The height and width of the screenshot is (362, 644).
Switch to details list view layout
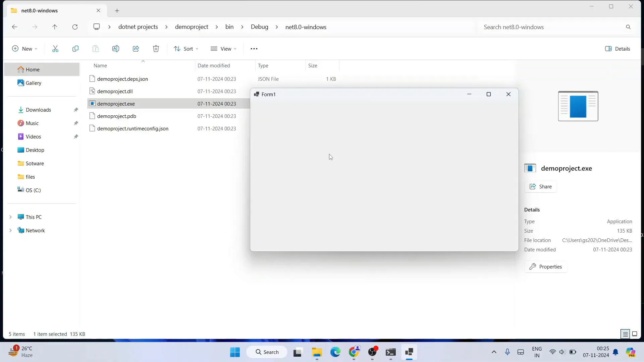click(625, 334)
